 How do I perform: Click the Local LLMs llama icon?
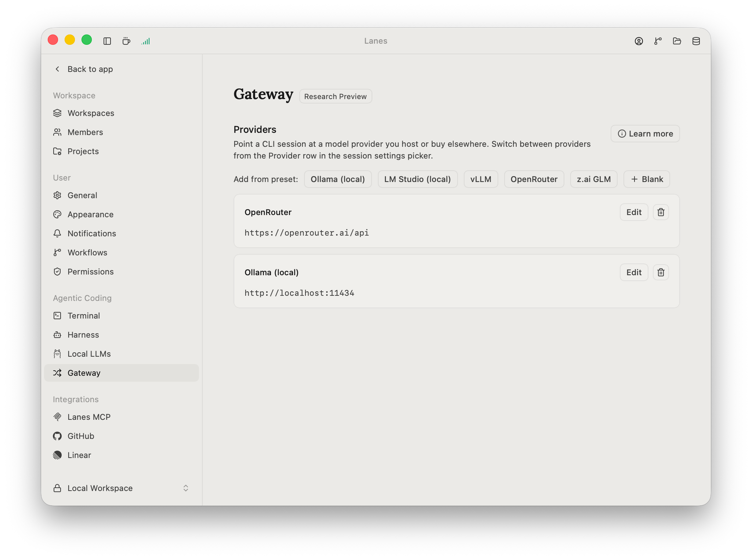click(x=57, y=354)
